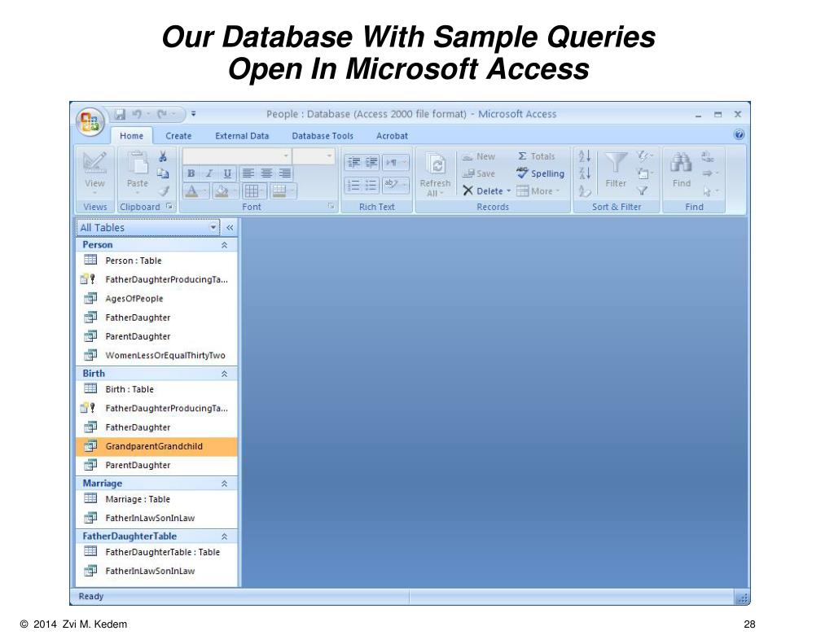Click the Copy icon in Clipboard group
Viewport: 834px width, 644px height.
tap(163, 173)
